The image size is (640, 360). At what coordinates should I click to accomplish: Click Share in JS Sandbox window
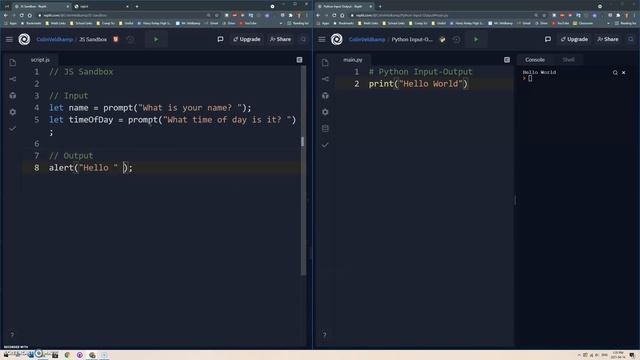[280, 39]
